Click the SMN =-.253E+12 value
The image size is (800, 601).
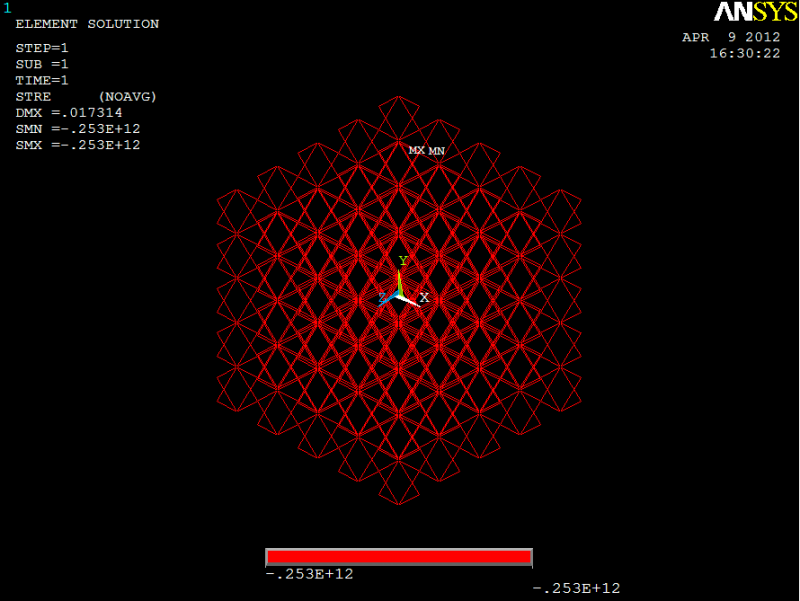pyautogui.click(x=78, y=129)
